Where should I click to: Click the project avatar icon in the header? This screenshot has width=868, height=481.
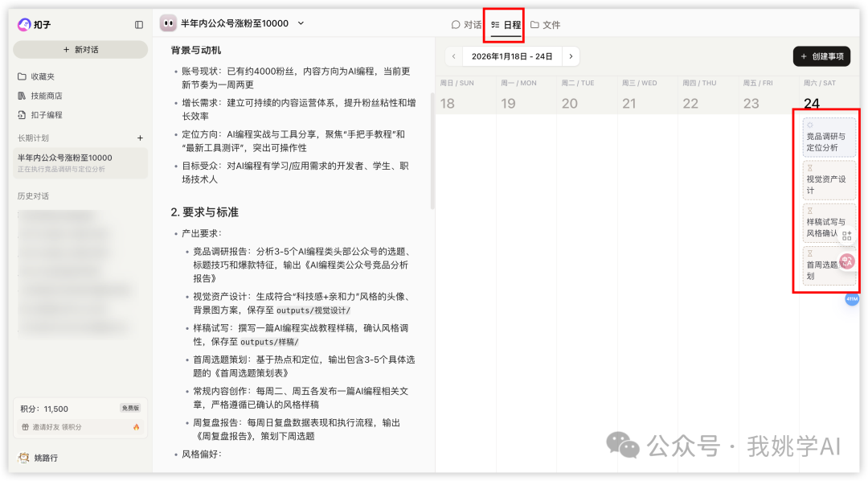pyautogui.click(x=168, y=23)
